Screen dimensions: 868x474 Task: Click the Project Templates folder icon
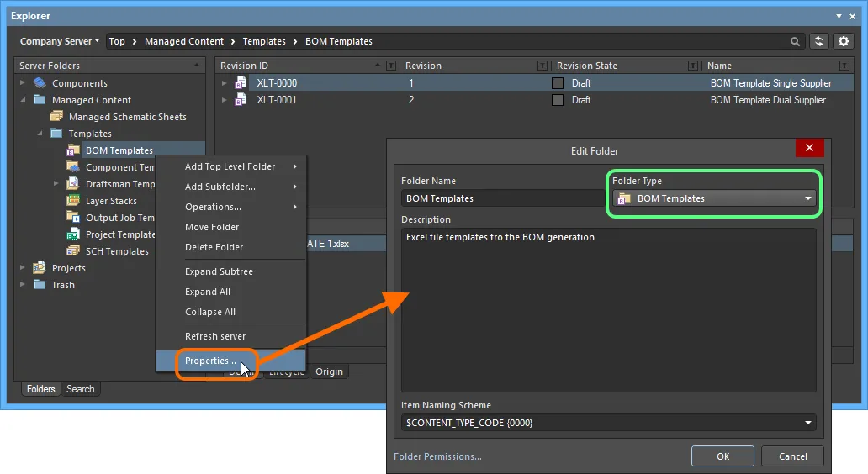click(73, 234)
